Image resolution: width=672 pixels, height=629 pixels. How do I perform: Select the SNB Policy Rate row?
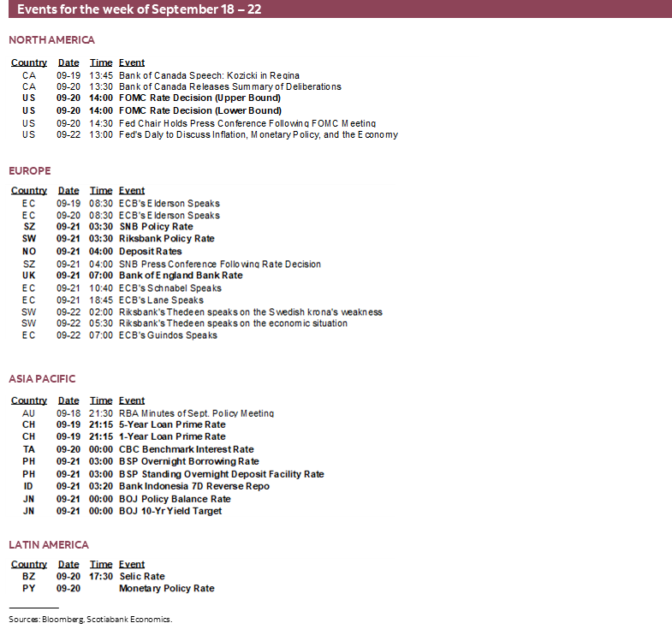pyautogui.click(x=156, y=227)
